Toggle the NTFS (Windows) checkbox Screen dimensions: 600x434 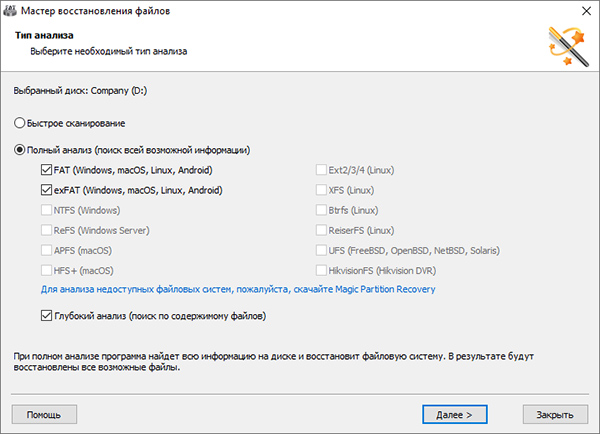(x=46, y=210)
